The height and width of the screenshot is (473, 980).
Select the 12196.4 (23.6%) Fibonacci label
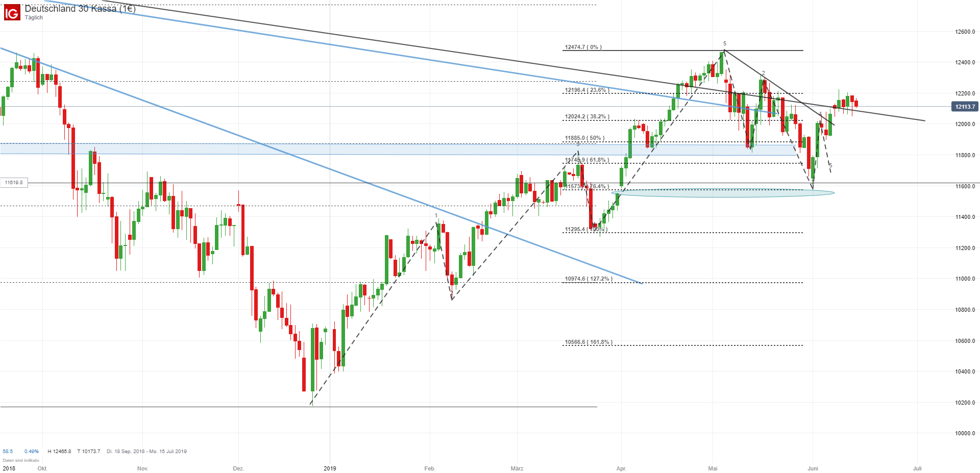coord(587,90)
